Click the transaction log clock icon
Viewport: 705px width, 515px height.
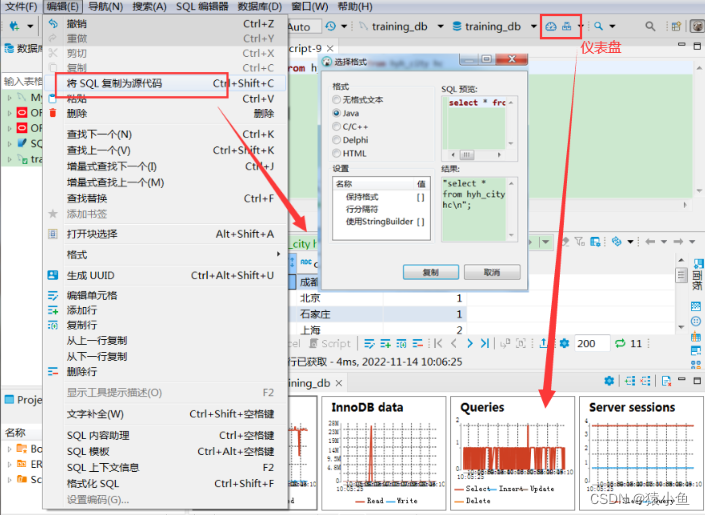coord(330,27)
